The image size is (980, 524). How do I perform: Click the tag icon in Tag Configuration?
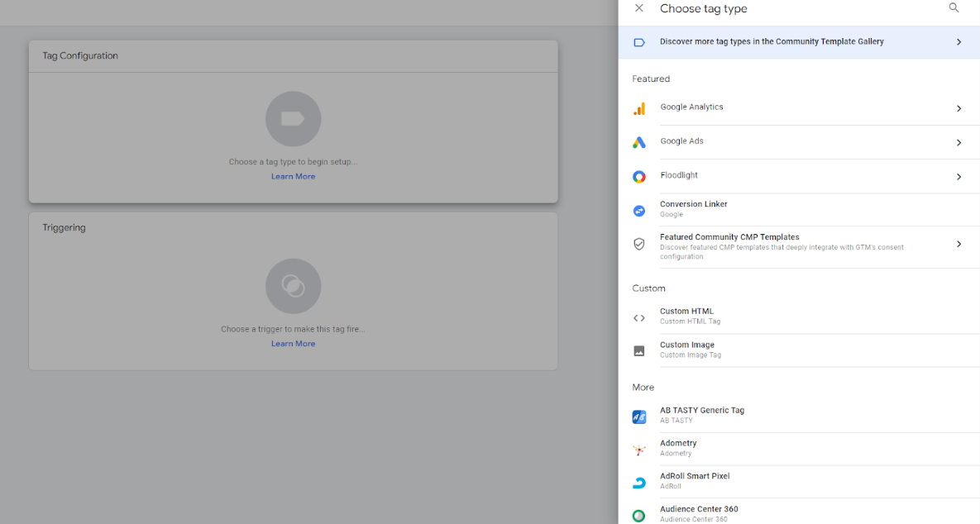pyautogui.click(x=293, y=119)
